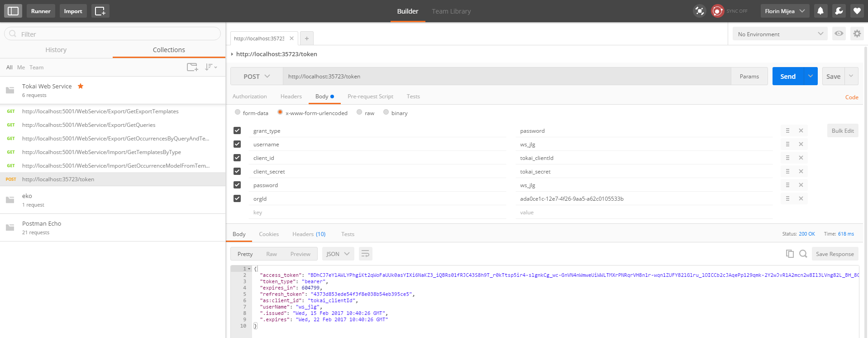Screen dimensions: 868x338
Task: Open the No Environment dropdown
Action: click(780, 34)
